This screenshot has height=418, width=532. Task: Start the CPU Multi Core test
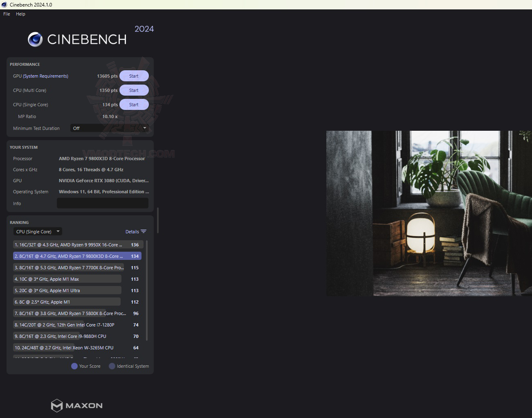[134, 90]
